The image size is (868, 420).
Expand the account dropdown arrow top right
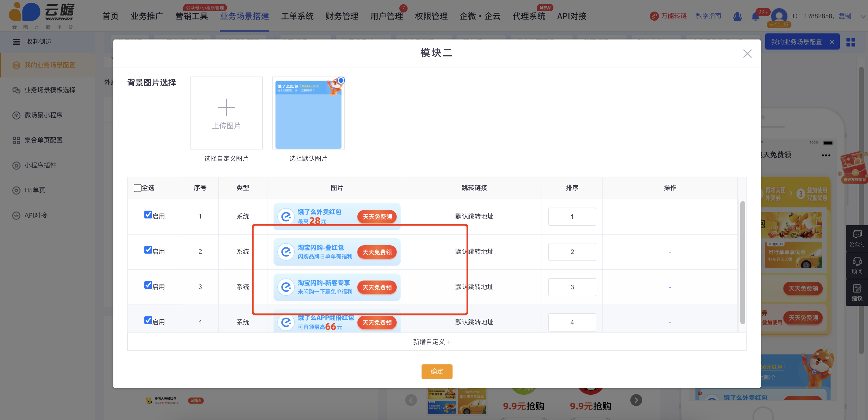point(863,16)
